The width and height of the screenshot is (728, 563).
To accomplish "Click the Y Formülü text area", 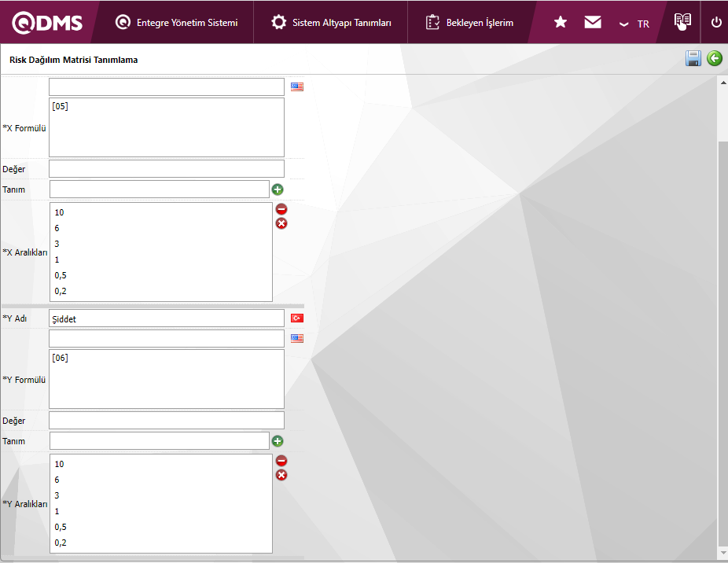I will 167,379.
